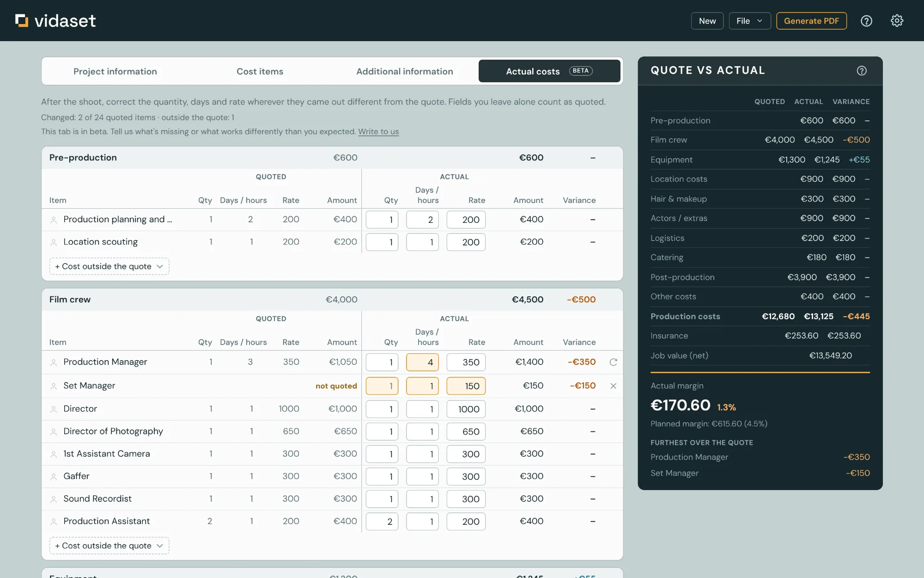The image size is (924, 578).
Task: Edit Production Manager actual days field
Action: coord(422,362)
